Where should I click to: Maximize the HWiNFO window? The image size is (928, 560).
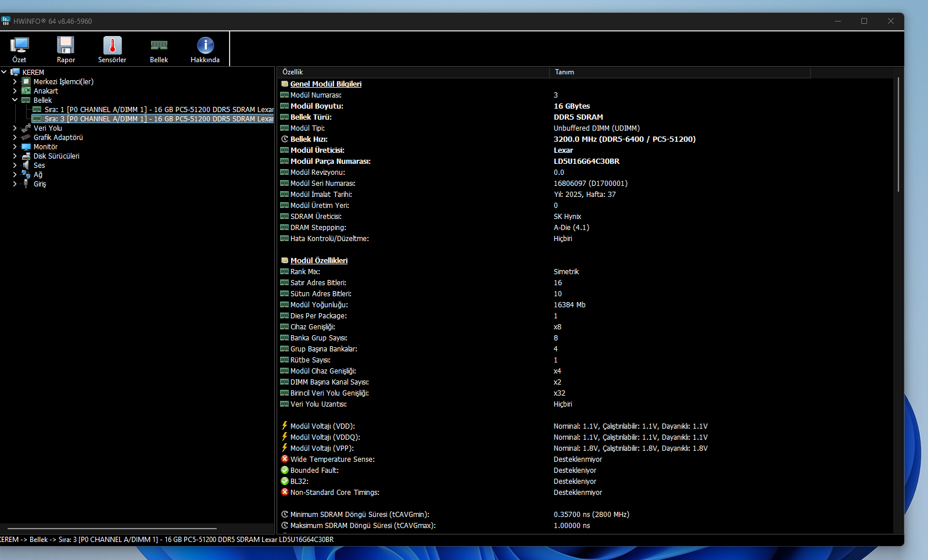[864, 21]
